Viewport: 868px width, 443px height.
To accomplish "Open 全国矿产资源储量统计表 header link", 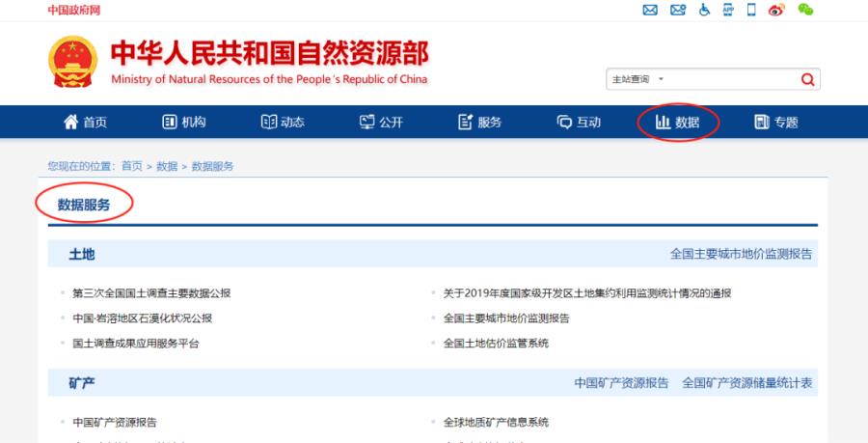I will [x=746, y=383].
